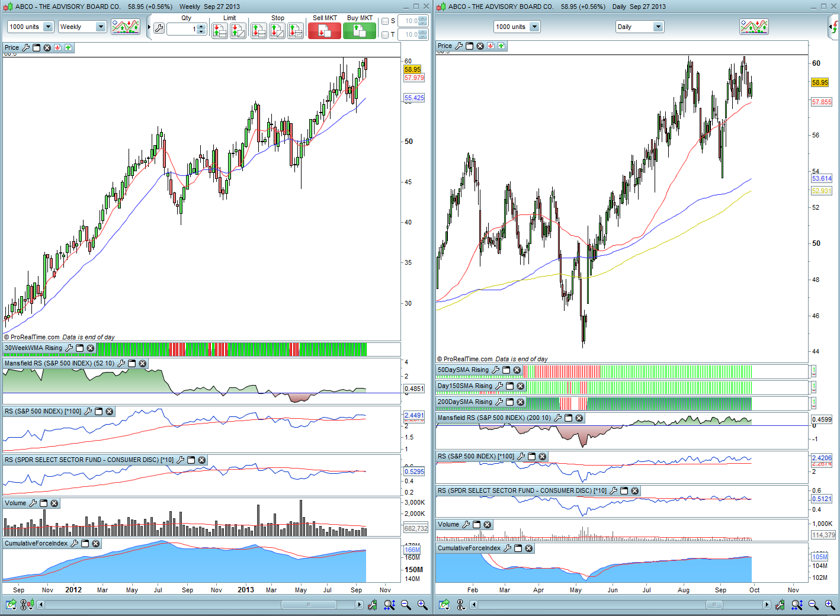Open Mansfield RS settings wrench in weekly chart

tap(121, 364)
